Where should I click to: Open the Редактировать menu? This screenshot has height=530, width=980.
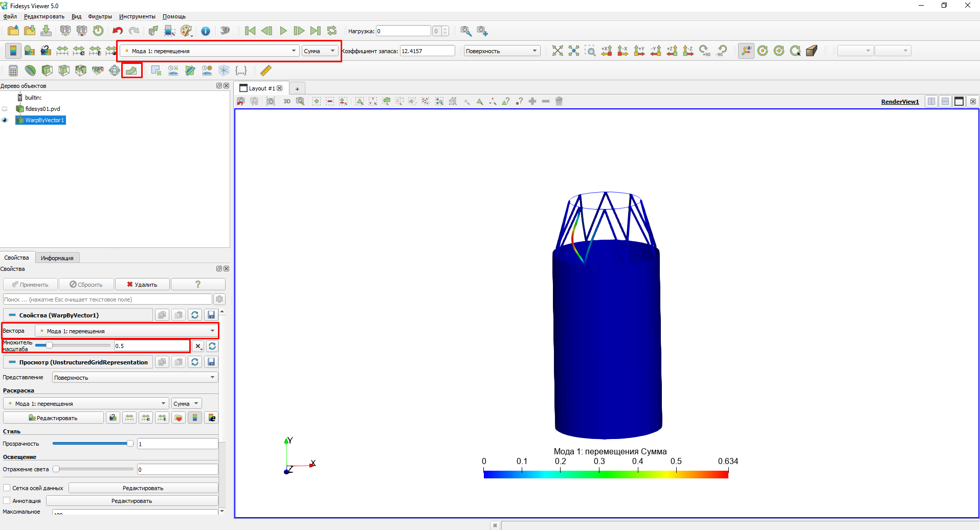(x=44, y=16)
